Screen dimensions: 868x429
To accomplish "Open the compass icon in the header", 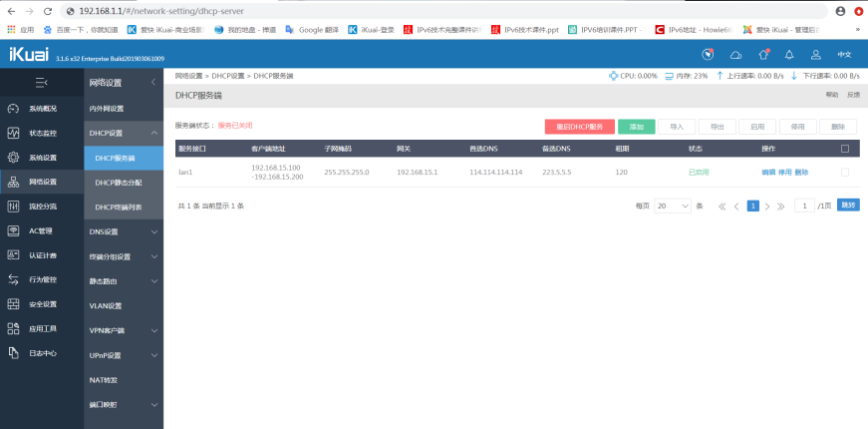I will click(707, 54).
